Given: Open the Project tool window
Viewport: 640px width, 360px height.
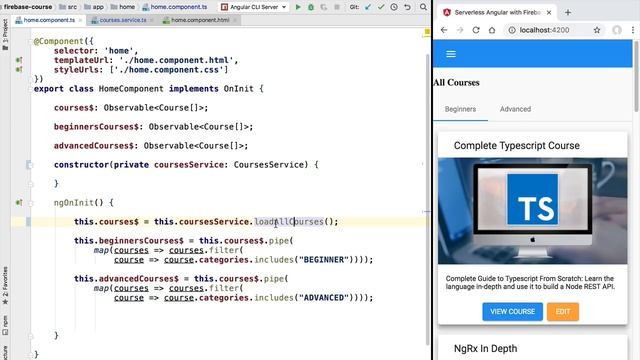Looking at the screenshot, I should (x=5, y=35).
